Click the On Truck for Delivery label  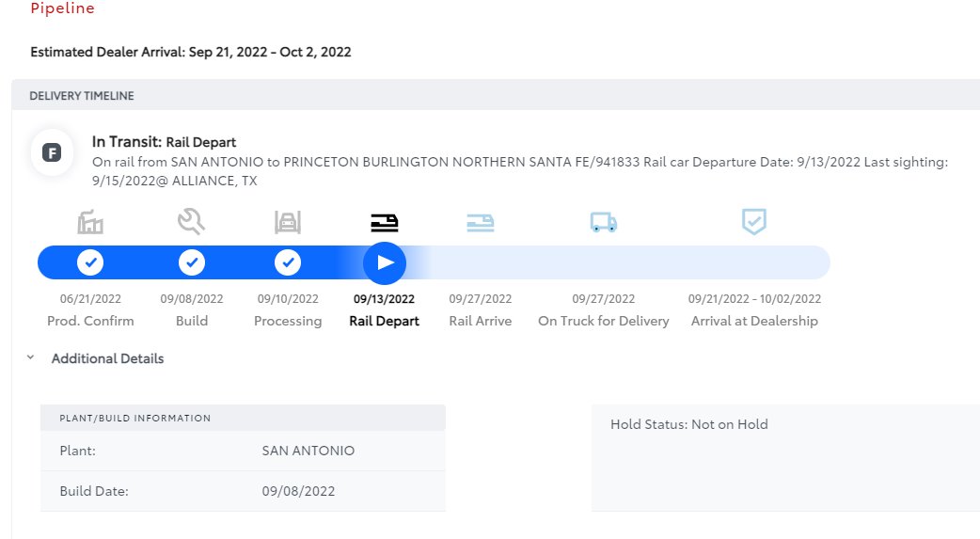coord(603,321)
